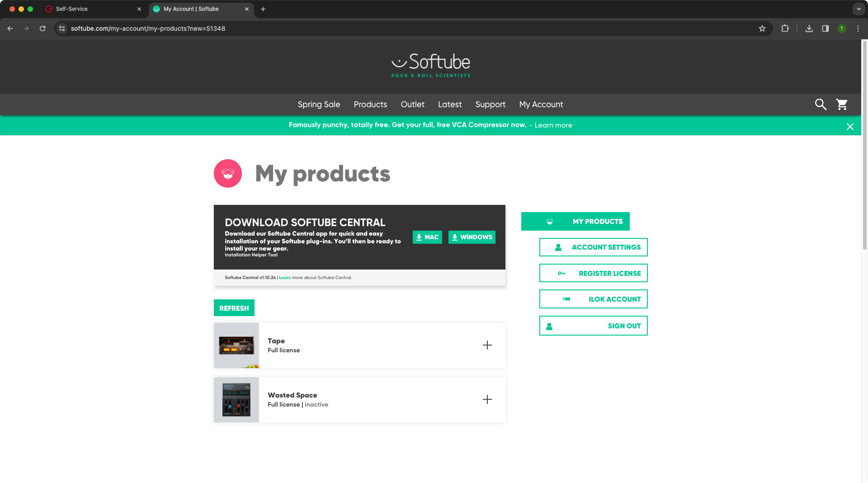Click the Softube logo
Screen dimensions: 868x483
(x=431, y=66)
